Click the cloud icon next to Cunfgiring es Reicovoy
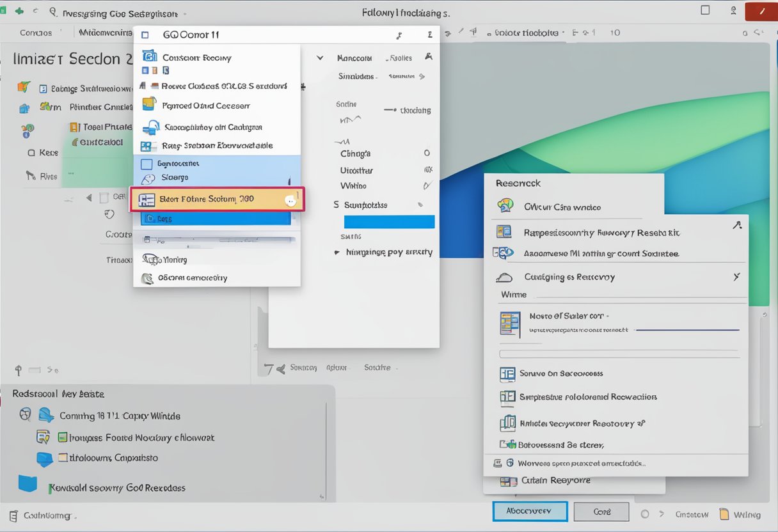778x532 pixels. (505, 278)
